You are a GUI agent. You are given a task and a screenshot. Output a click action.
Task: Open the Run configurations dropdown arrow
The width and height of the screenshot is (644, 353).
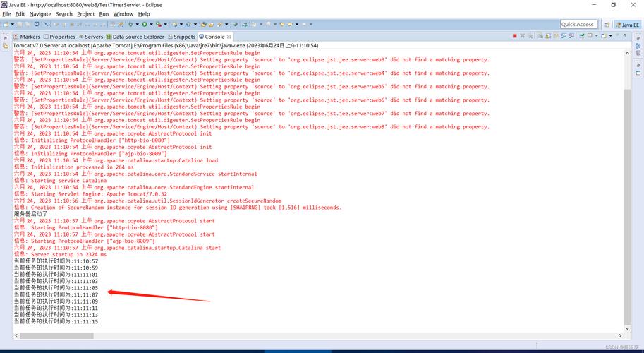(152, 24)
